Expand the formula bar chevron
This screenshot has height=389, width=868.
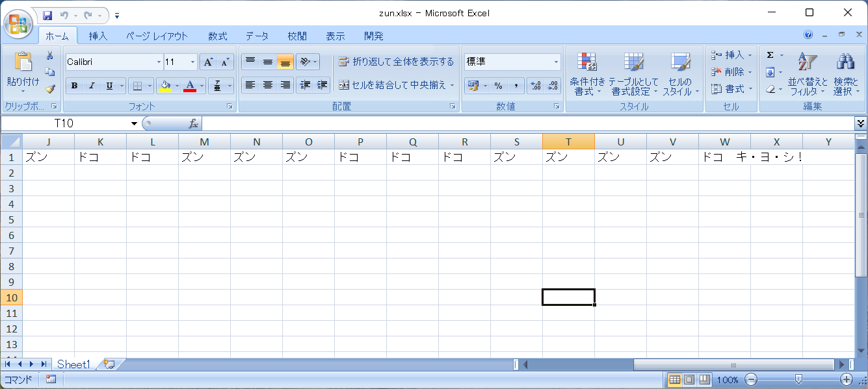coord(861,123)
